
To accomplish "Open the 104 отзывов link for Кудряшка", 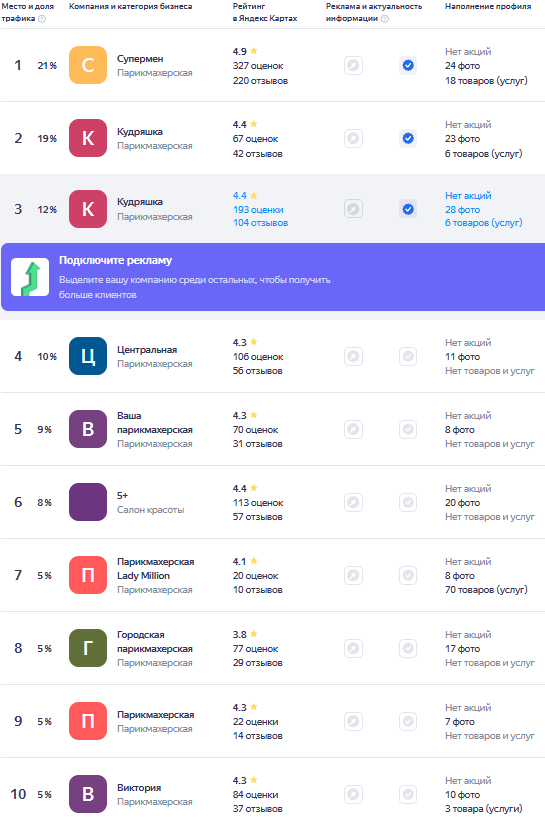I will click(260, 223).
